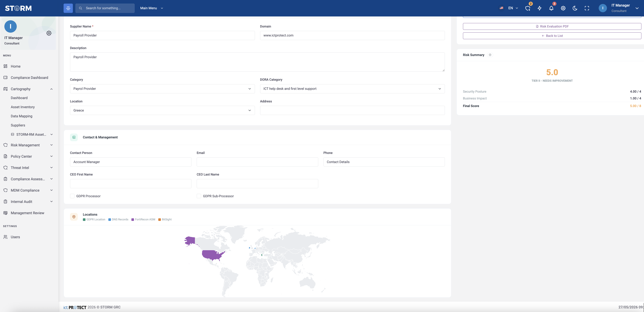Toggle the GDPR Location green legend swatch
This screenshot has height=312, width=644.
click(x=84, y=220)
